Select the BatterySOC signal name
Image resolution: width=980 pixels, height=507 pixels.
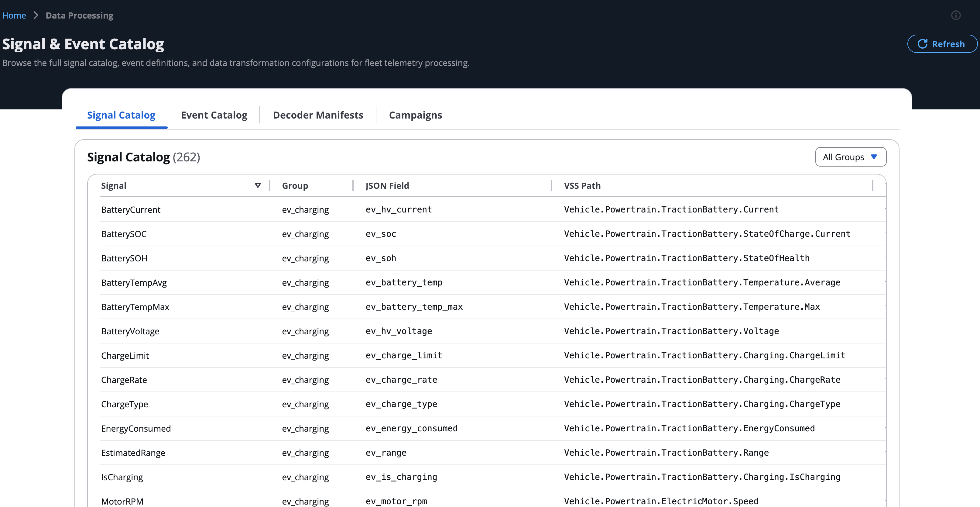coord(124,234)
